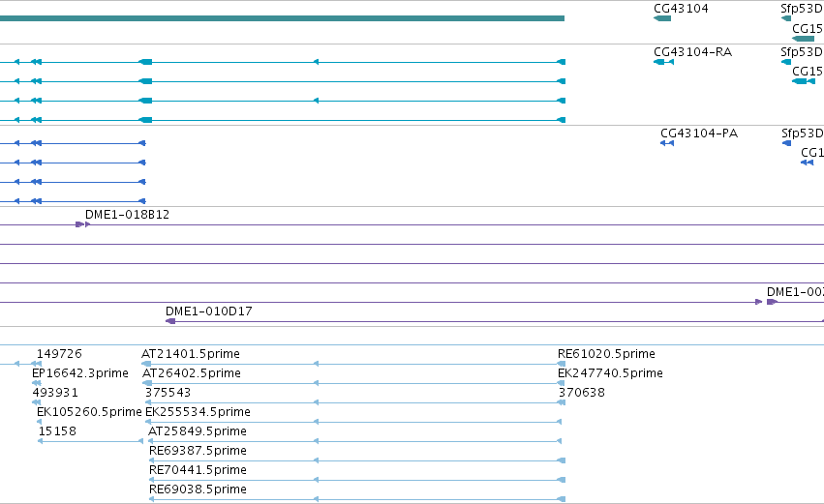Open the AT21401.5prime EST label

[x=191, y=354]
